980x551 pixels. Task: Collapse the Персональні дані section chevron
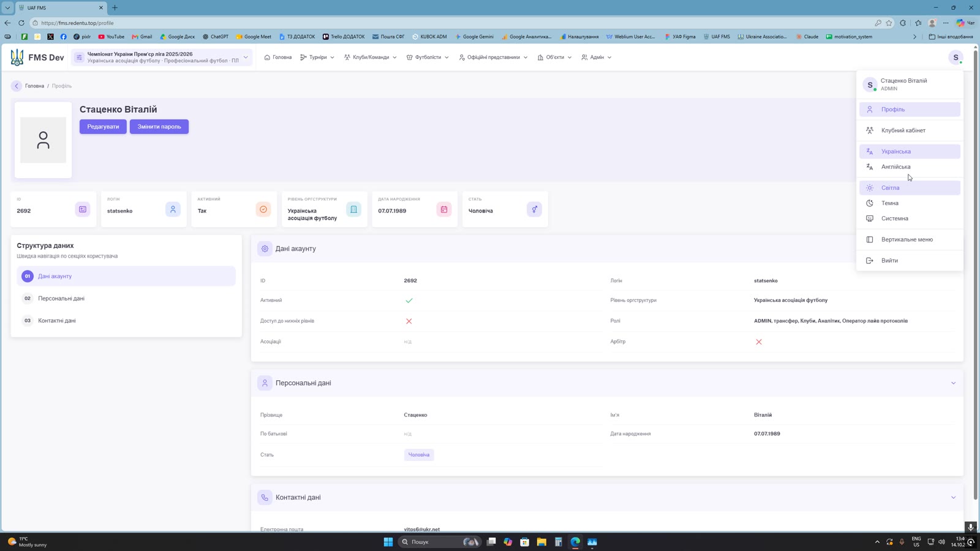coord(953,383)
